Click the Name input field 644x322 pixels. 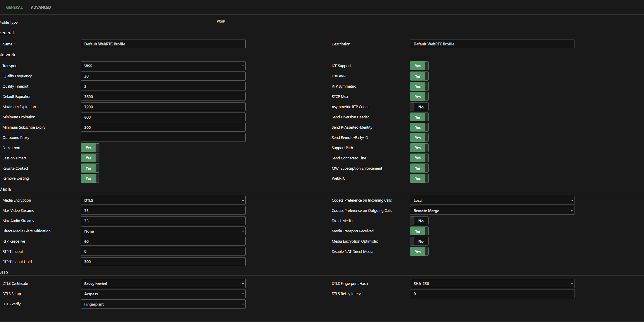pyautogui.click(x=163, y=44)
